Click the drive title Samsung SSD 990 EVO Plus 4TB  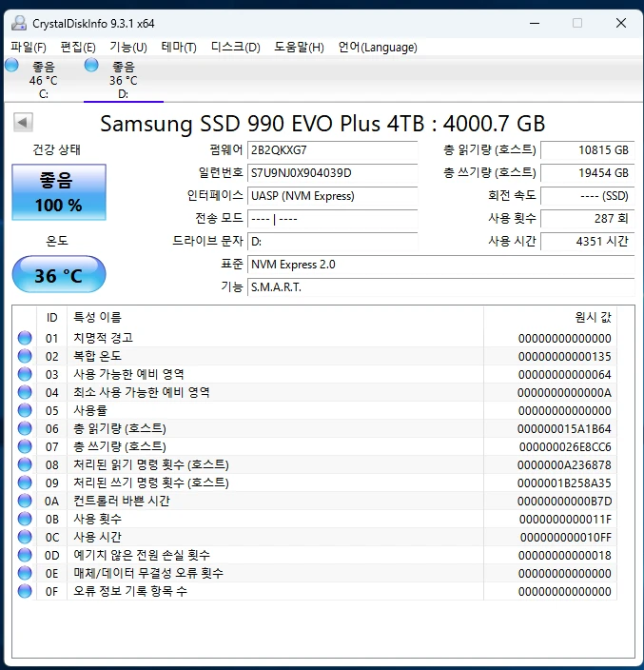click(x=262, y=124)
